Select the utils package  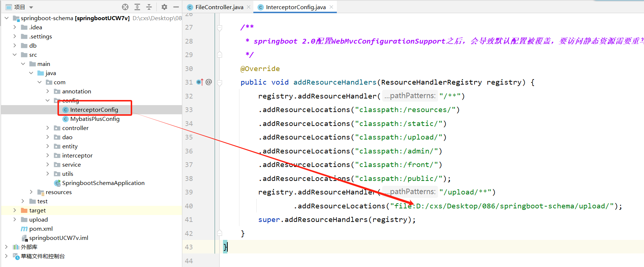[68, 174]
